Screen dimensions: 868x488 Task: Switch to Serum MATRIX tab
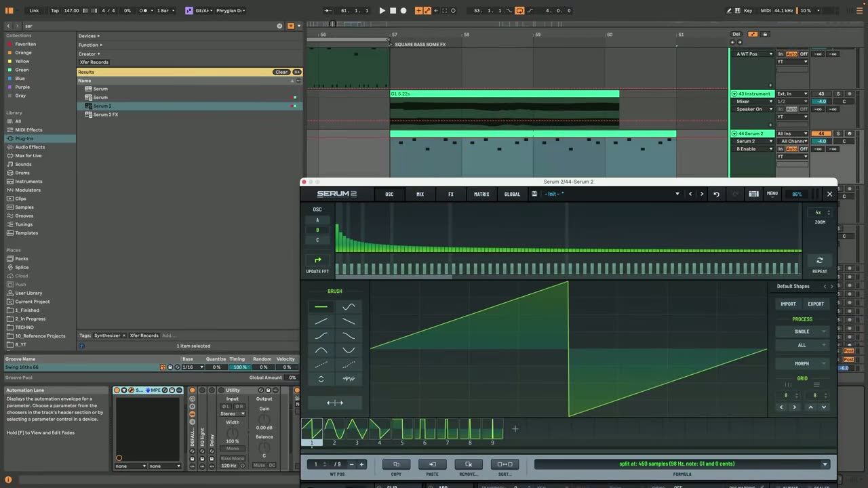pos(481,194)
